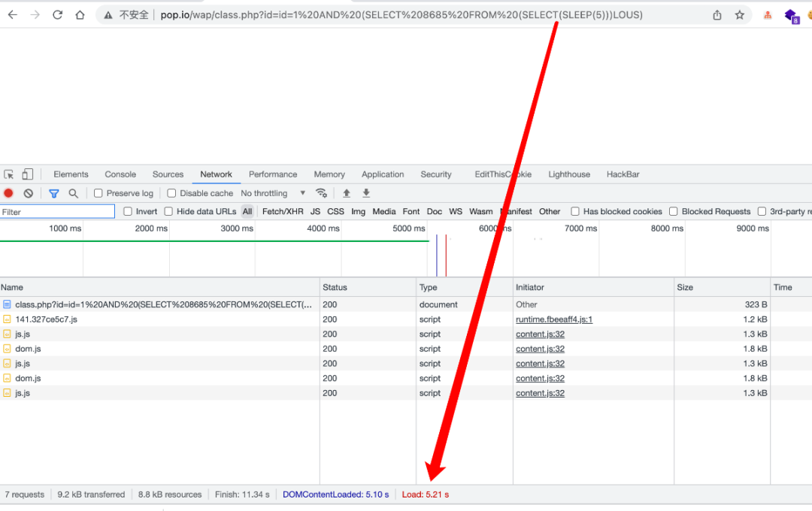
Task: Switch to the Console tab
Action: tap(120, 174)
